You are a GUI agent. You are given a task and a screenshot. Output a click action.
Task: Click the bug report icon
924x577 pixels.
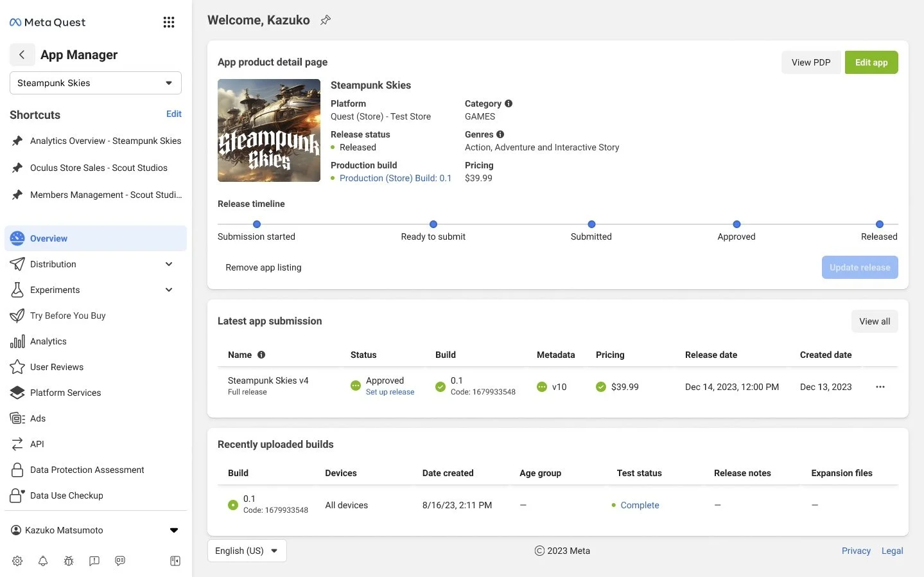coord(69,561)
